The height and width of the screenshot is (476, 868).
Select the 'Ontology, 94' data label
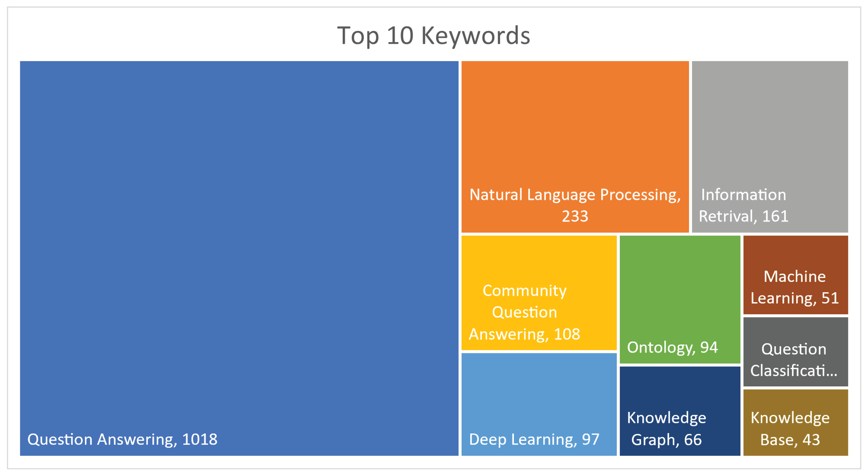click(672, 347)
